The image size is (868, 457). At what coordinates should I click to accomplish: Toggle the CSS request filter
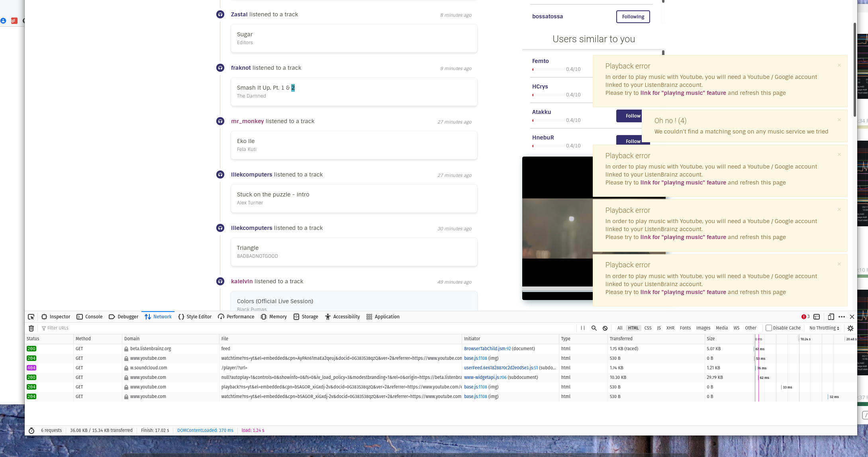[x=648, y=328]
